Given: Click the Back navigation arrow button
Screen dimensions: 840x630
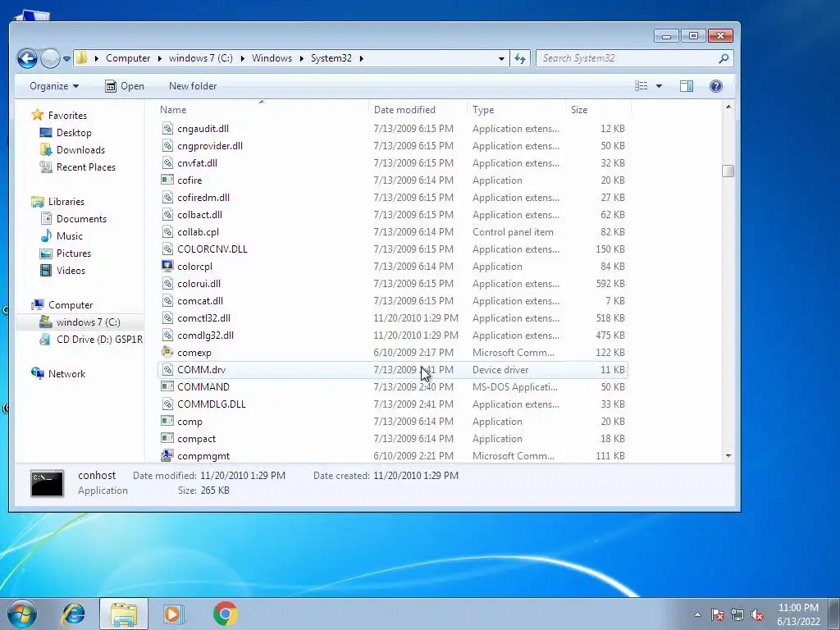Looking at the screenshot, I should (27, 58).
